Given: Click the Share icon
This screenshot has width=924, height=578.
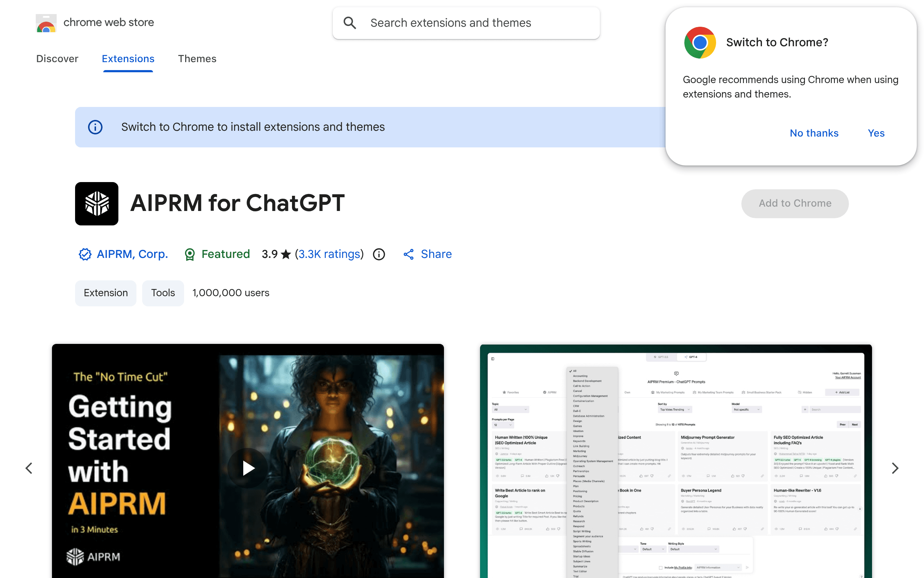Looking at the screenshot, I should (409, 254).
